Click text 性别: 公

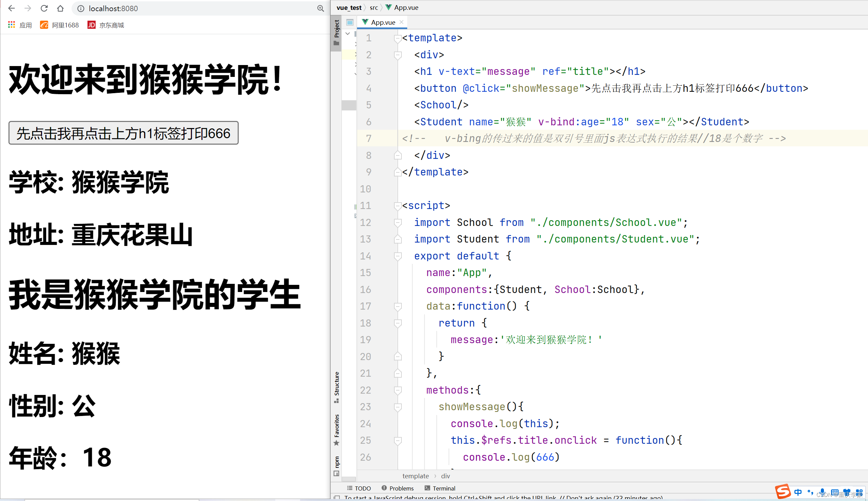click(52, 406)
